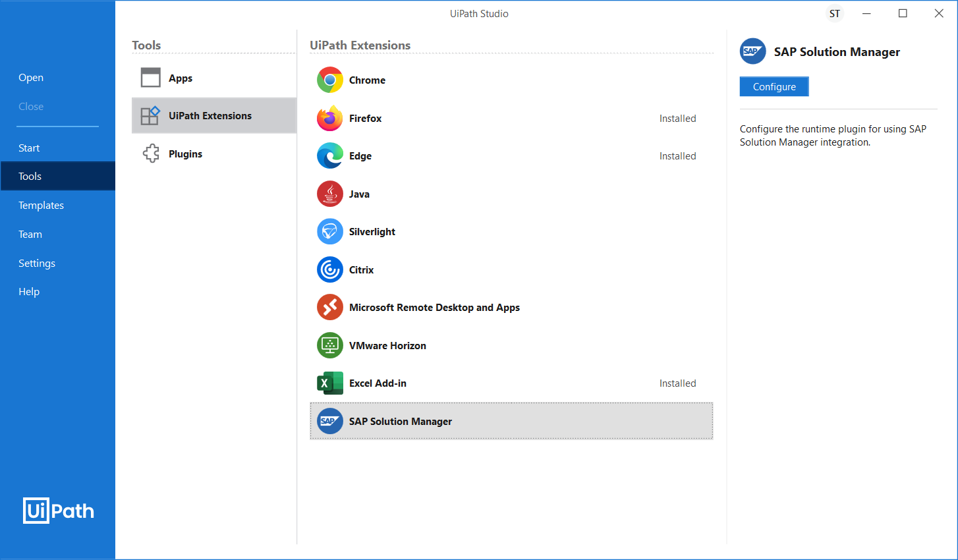
Task: Click the Microsoft Remote Desktop icon
Action: (x=329, y=308)
